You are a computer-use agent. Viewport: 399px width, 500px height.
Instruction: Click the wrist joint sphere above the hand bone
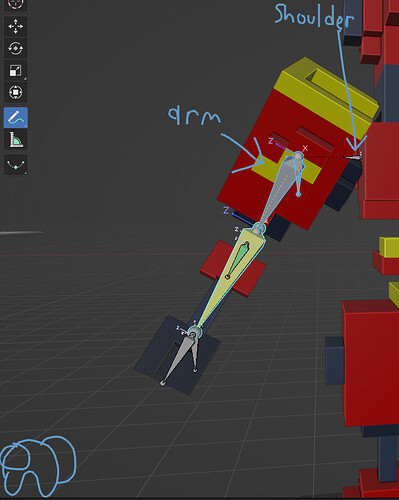194,332
